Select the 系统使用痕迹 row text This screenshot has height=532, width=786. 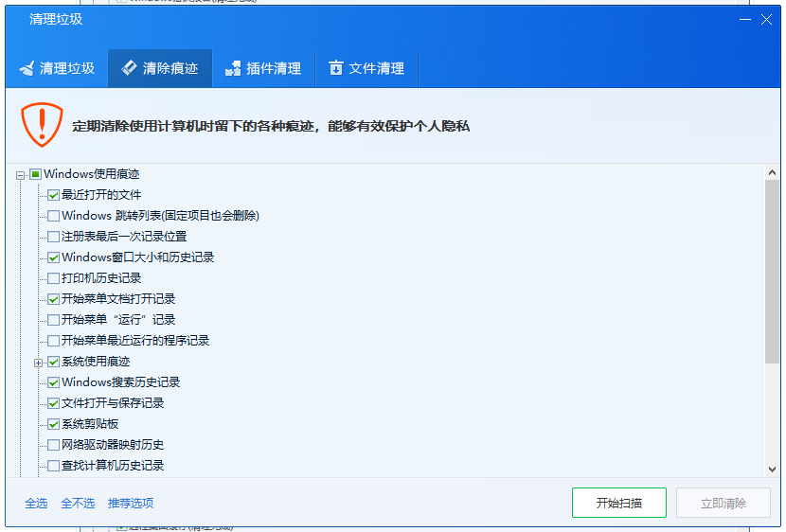tap(96, 362)
